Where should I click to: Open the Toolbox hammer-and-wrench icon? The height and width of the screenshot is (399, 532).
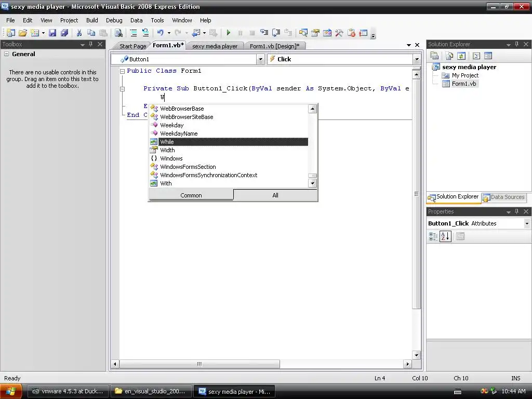tap(339, 33)
